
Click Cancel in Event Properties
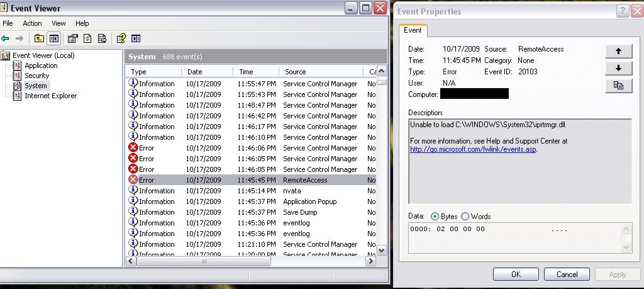[x=567, y=274]
